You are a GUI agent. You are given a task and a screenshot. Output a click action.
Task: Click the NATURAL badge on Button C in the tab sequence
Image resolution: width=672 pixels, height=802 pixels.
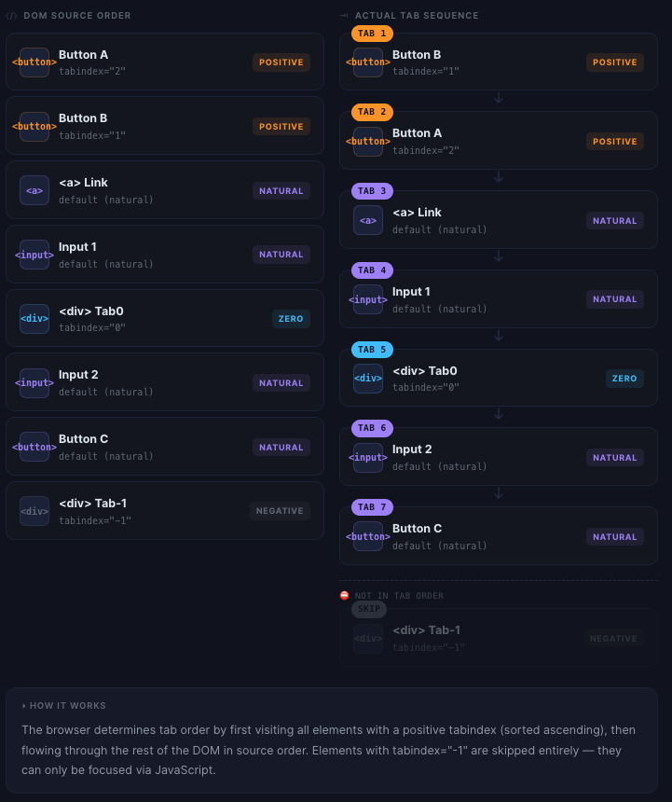(615, 536)
